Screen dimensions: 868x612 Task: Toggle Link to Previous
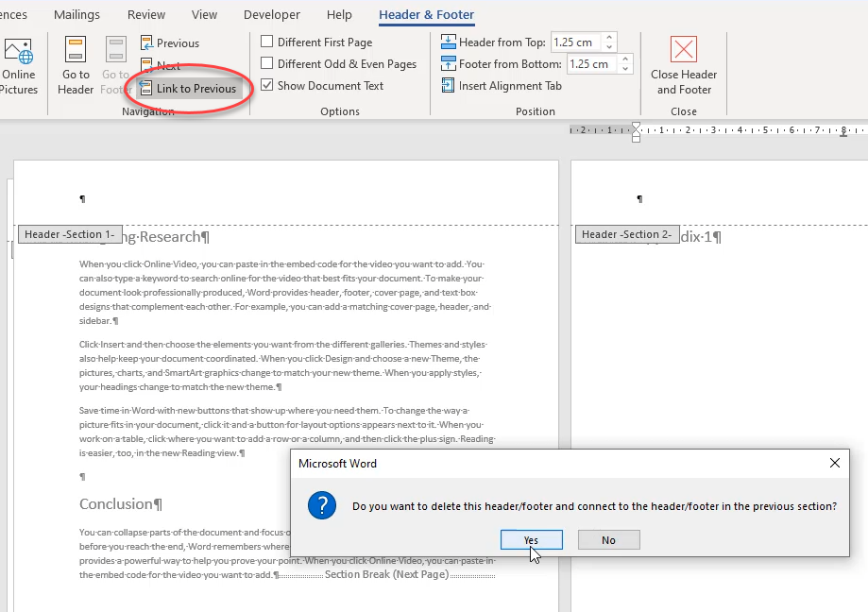click(189, 89)
